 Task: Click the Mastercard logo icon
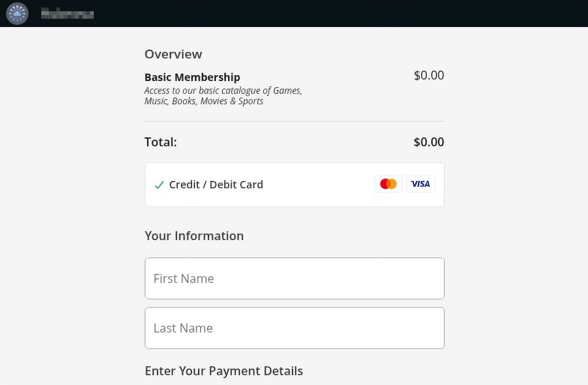388,184
